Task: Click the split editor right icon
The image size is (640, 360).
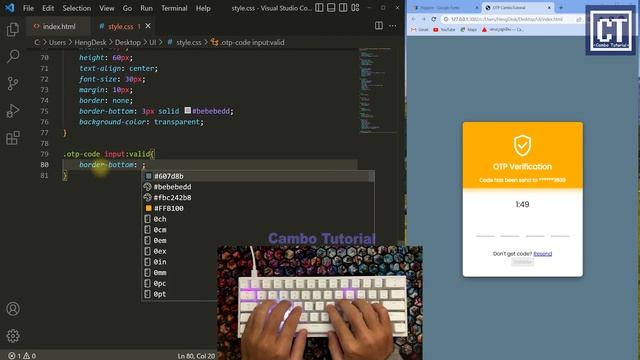Action: click(x=379, y=26)
